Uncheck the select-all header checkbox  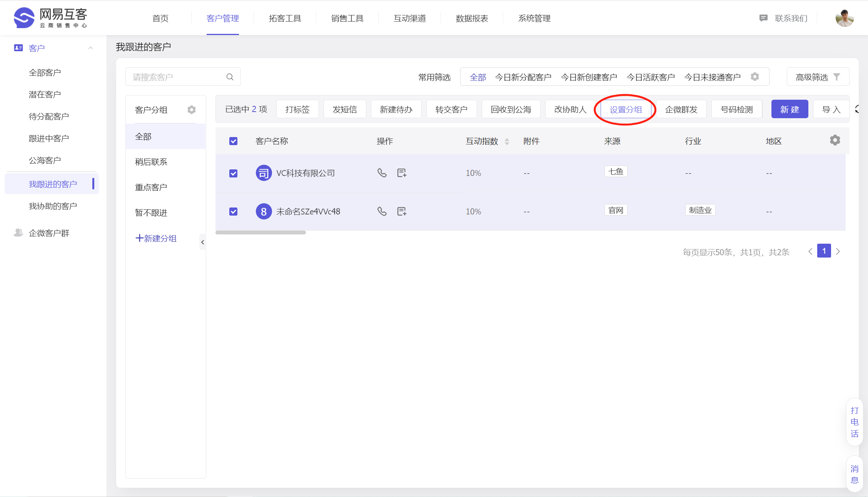point(233,141)
